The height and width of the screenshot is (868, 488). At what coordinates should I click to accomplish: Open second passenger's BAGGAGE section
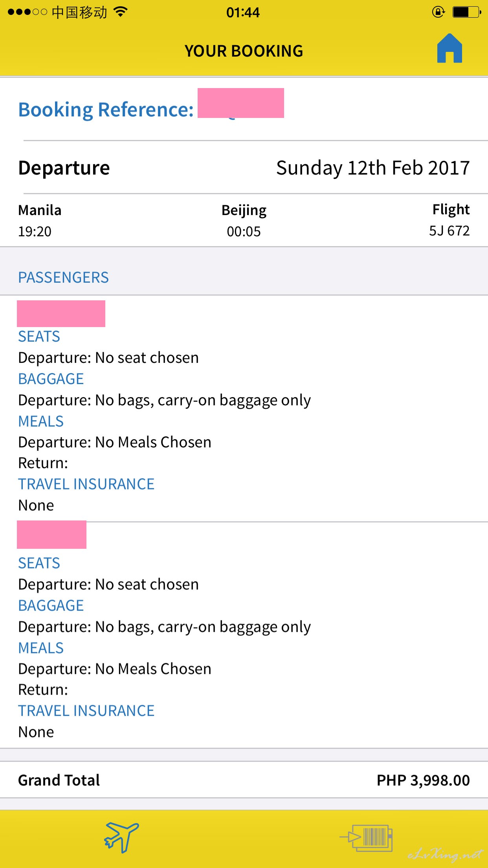[x=51, y=605]
